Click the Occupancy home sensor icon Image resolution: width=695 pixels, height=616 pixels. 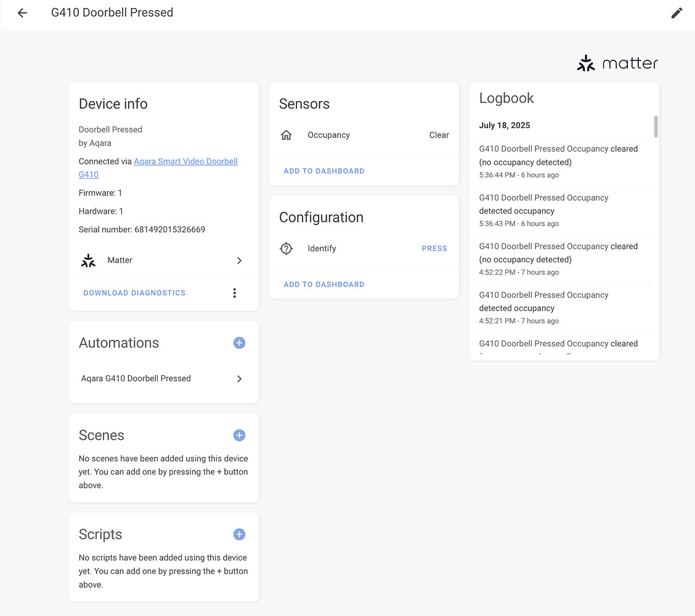pyautogui.click(x=287, y=135)
